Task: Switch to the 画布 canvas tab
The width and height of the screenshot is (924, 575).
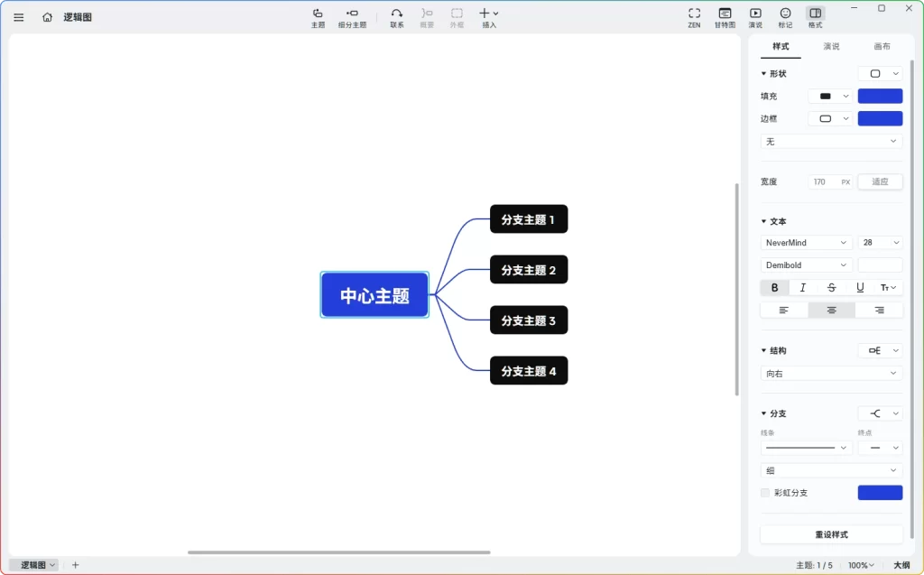Action: click(x=882, y=46)
